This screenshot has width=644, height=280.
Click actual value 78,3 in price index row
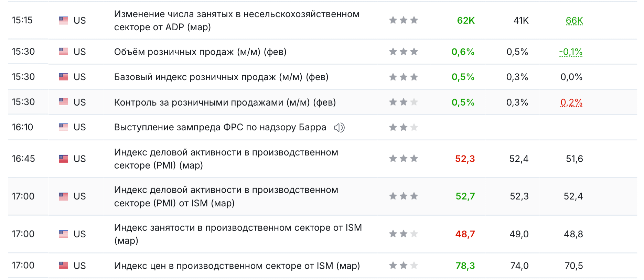[x=465, y=266]
